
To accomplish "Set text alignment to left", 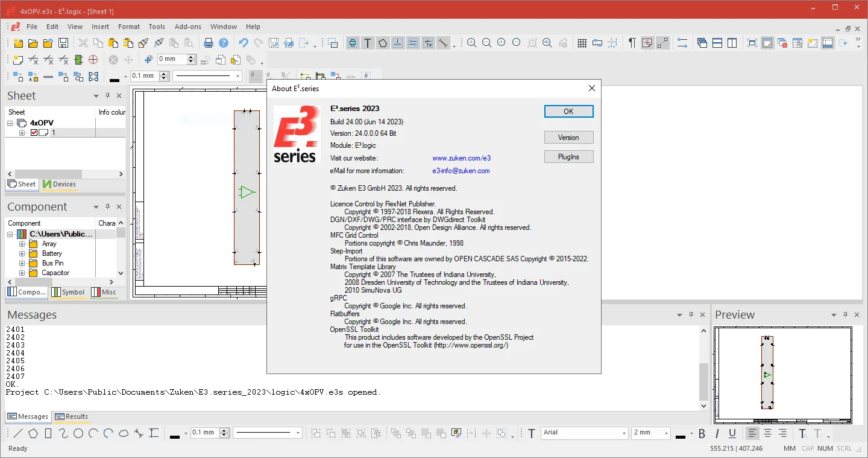I will point(752,433).
